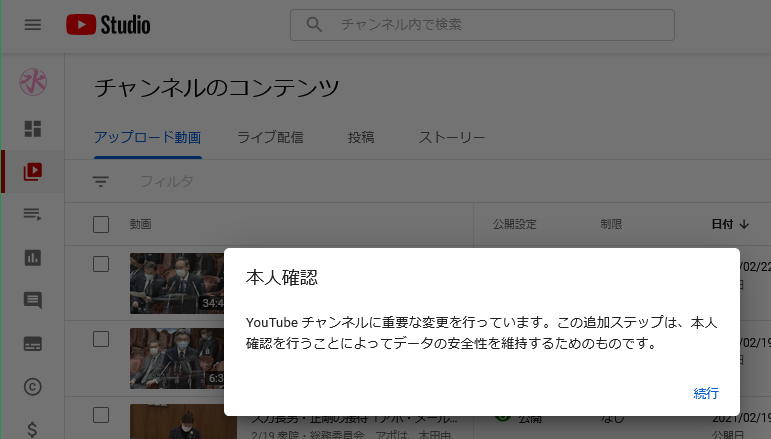Open the 6-minute video thumbnail
The width and height of the screenshot is (771, 439).
pyautogui.click(x=177, y=358)
